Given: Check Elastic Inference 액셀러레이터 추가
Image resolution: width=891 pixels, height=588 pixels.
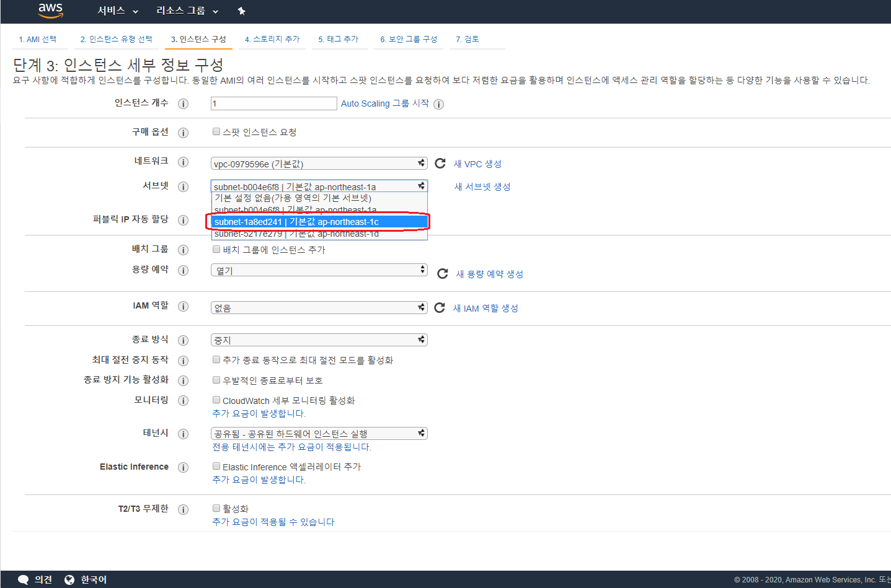Looking at the screenshot, I should coord(216,466).
